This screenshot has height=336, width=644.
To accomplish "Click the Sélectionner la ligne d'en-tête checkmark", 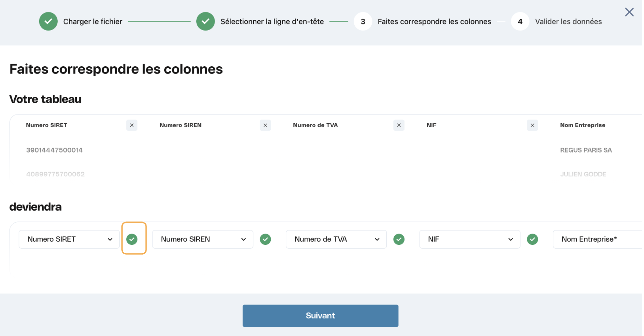I will [206, 21].
